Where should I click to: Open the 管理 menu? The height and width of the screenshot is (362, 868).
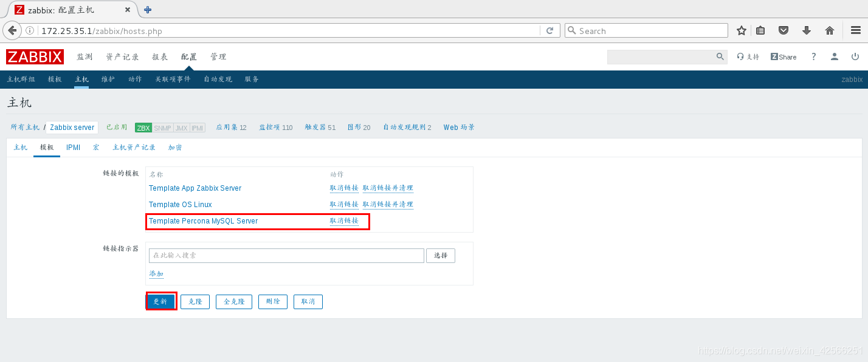pos(218,56)
